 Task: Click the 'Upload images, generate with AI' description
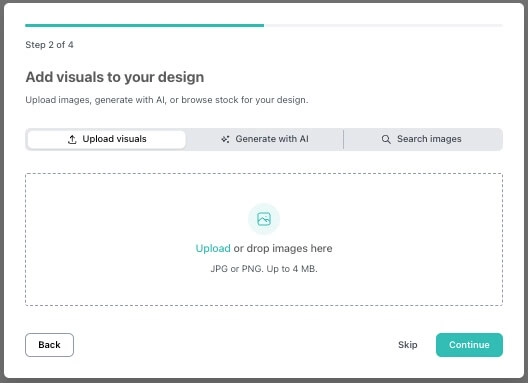pyautogui.click(x=167, y=100)
